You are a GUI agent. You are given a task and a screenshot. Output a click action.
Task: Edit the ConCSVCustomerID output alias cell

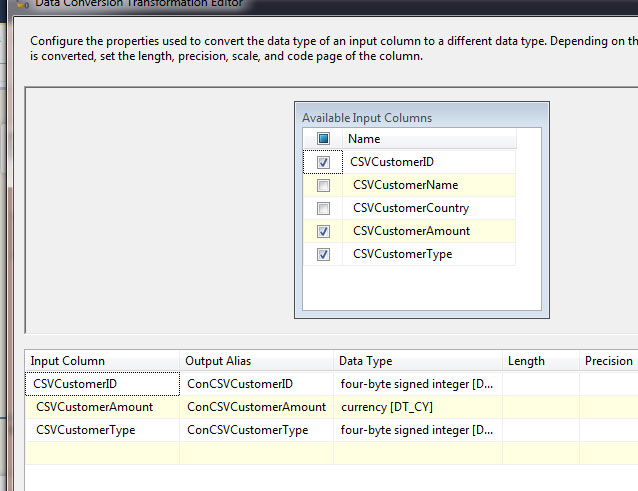pyautogui.click(x=256, y=384)
